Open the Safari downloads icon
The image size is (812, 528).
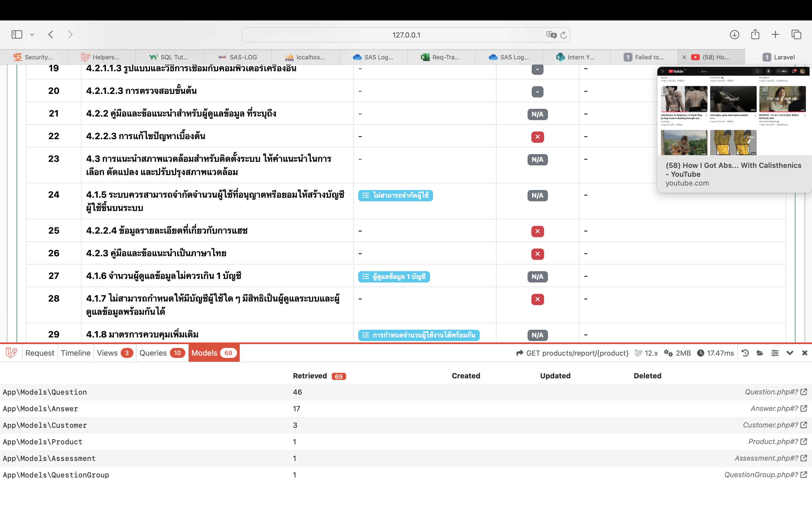(734, 35)
